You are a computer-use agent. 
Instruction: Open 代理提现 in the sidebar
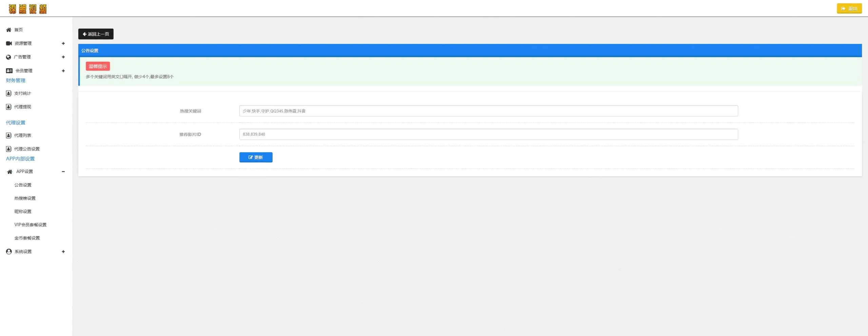point(23,107)
